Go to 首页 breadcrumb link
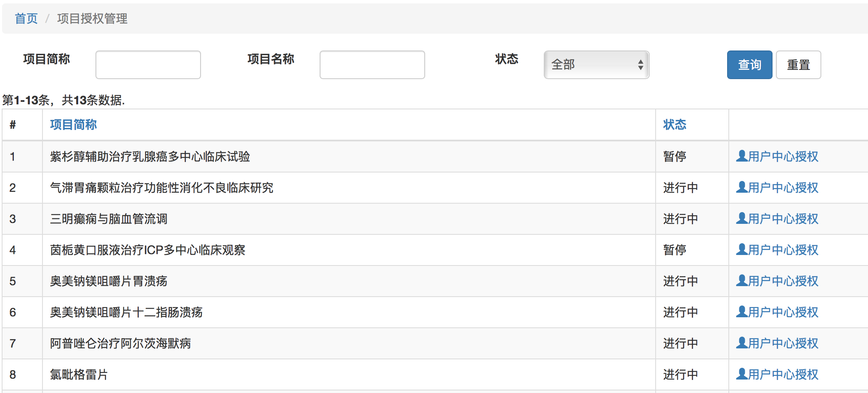This screenshot has height=393, width=868. 26,19
